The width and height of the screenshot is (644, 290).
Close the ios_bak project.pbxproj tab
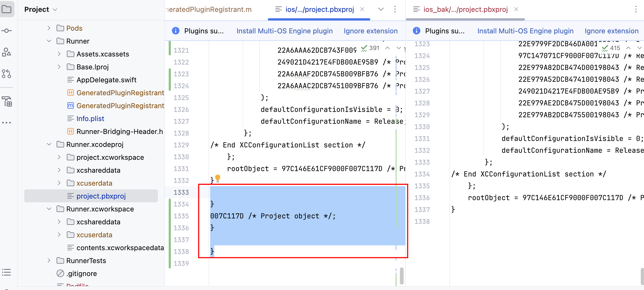(x=516, y=9)
